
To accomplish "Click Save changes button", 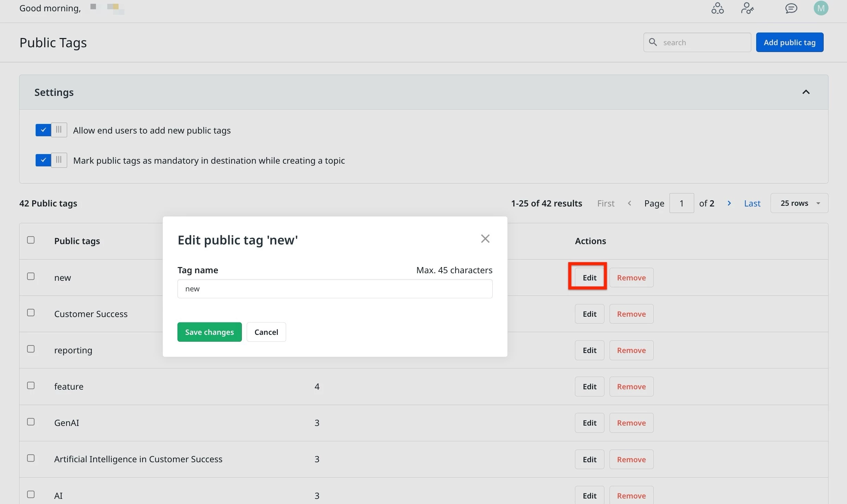I will [x=209, y=332].
